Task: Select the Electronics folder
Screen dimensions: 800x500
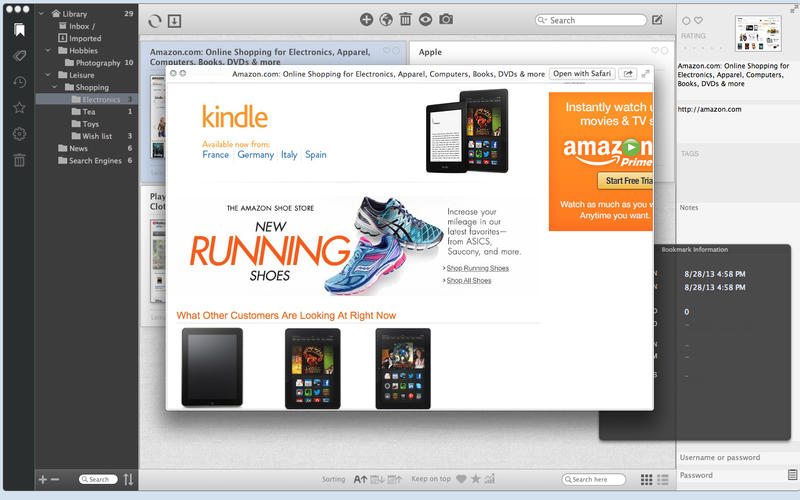Action: pyautogui.click(x=86, y=99)
